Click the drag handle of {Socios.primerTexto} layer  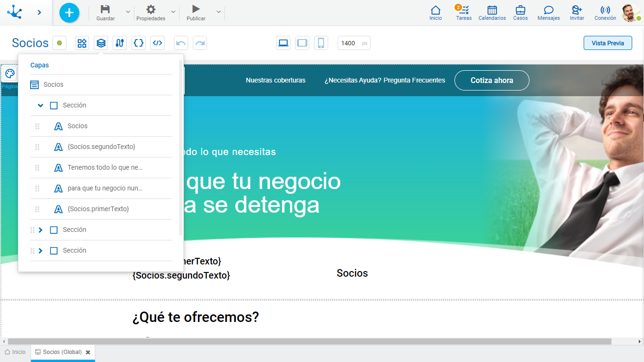tap(37, 209)
